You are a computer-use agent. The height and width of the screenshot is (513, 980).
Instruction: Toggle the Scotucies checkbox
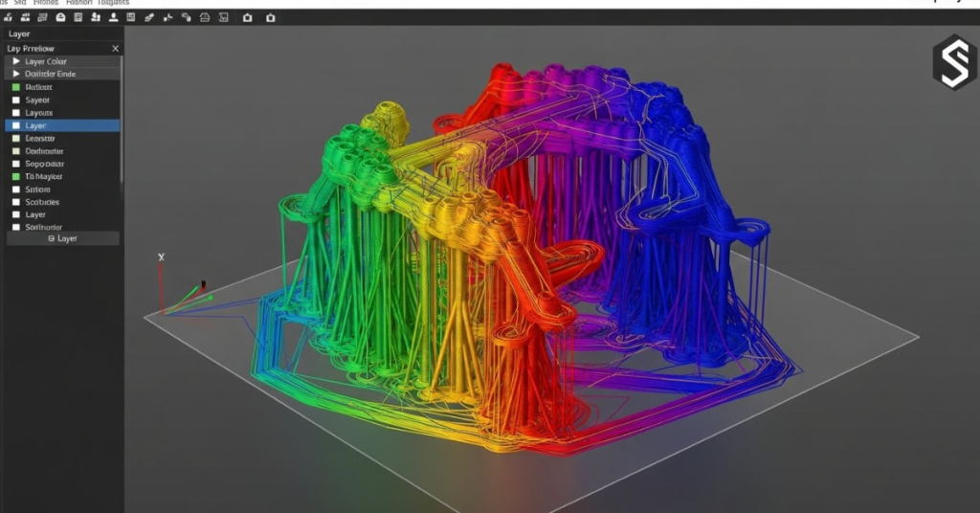click(x=16, y=202)
